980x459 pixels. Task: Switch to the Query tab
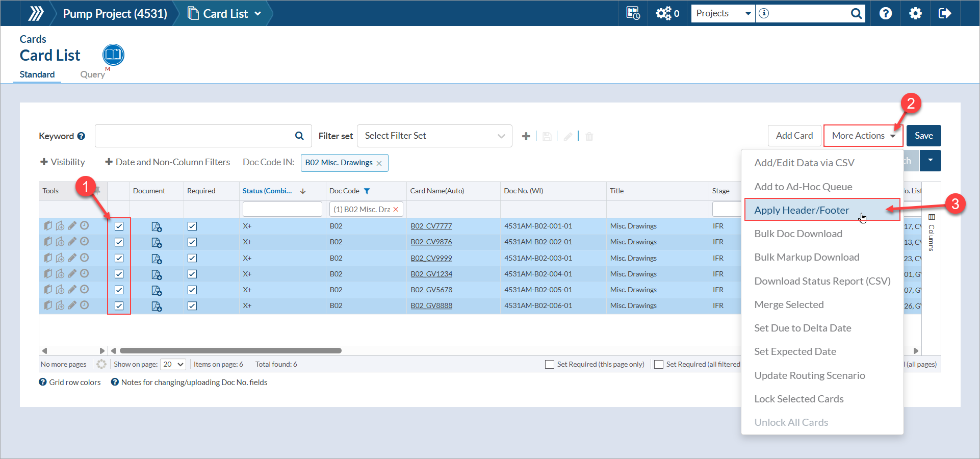[92, 74]
